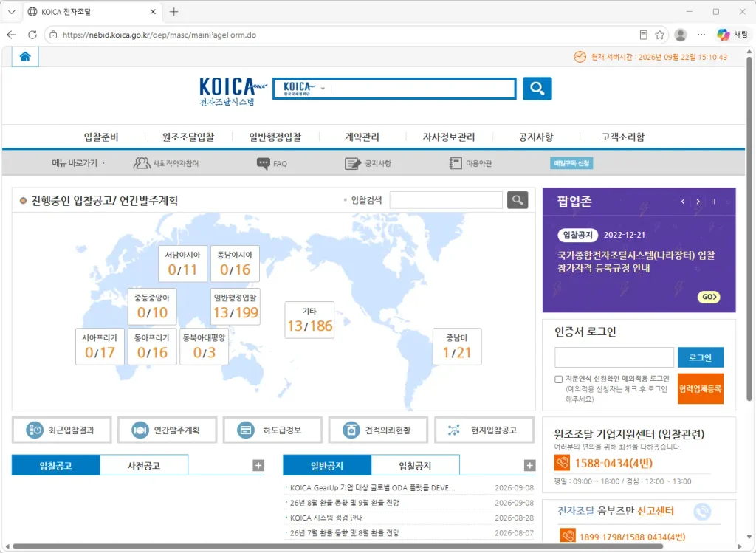Viewport: 756px width, 553px height.
Task: Open the 고객소리함 menu
Action: [x=622, y=137]
